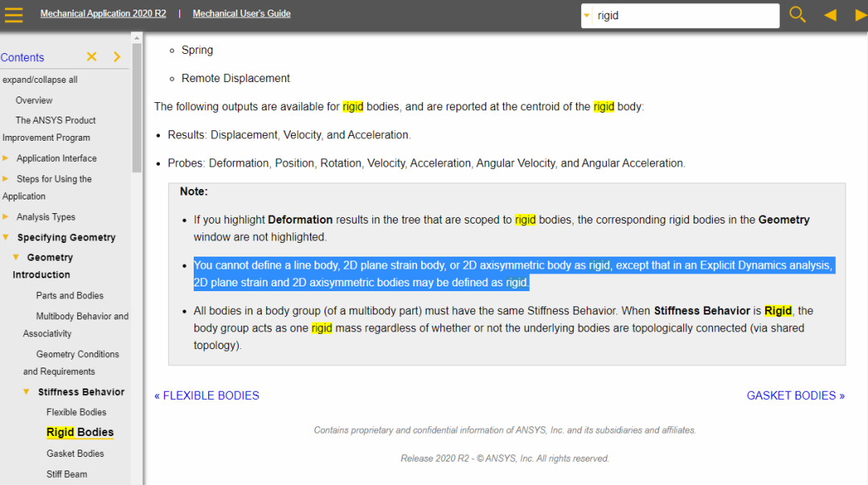Close the Contents panel with X
868x485 pixels.
92,56
